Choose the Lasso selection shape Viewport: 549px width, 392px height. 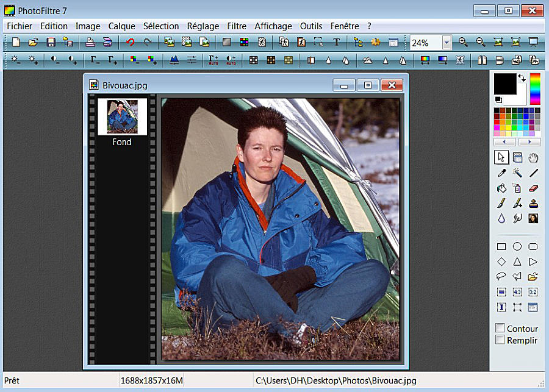[501, 277]
